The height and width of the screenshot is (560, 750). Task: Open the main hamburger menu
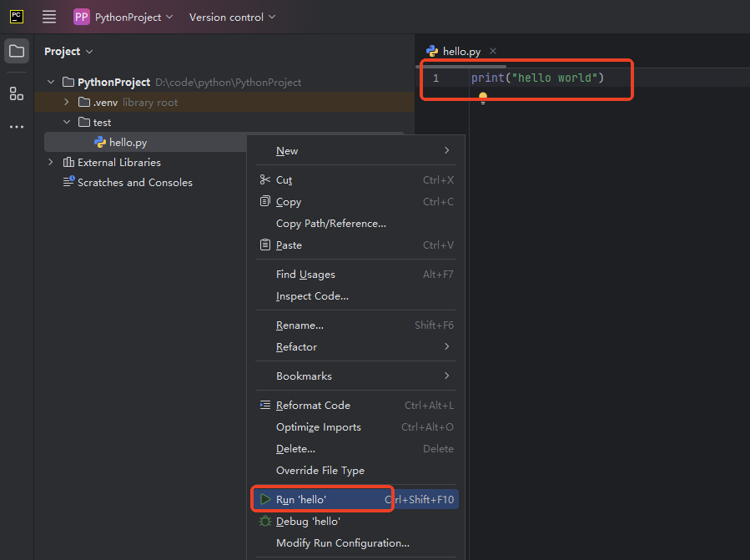click(x=49, y=17)
